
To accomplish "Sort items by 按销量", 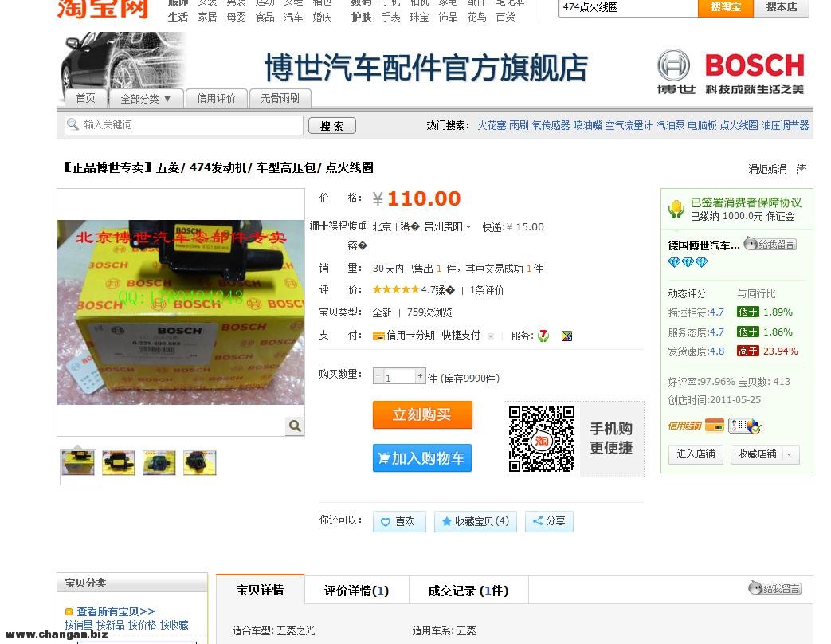I will [78, 626].
